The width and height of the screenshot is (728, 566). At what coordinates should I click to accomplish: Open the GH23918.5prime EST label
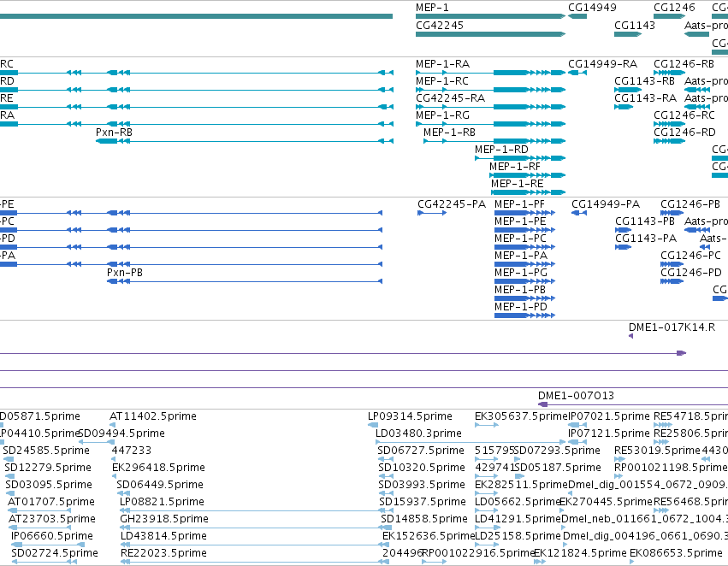pos(164,519)
